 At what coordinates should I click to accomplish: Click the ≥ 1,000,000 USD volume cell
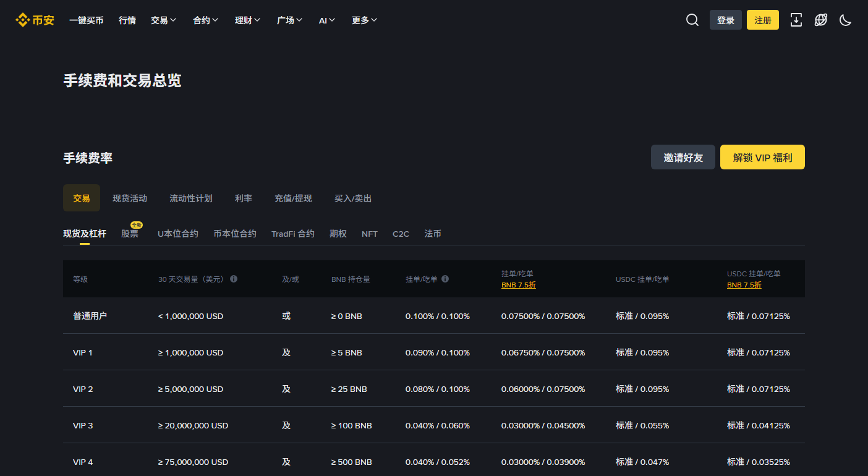191,352
